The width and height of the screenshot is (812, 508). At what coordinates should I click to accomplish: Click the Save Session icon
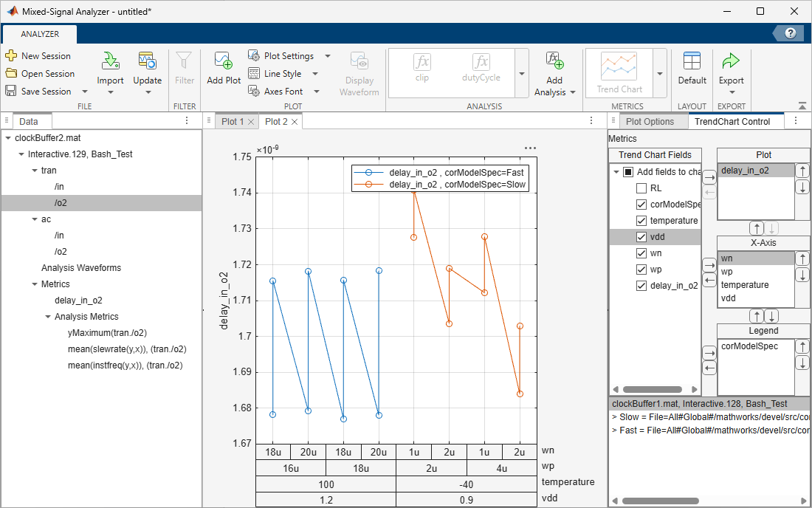click(x=11, y=91)
